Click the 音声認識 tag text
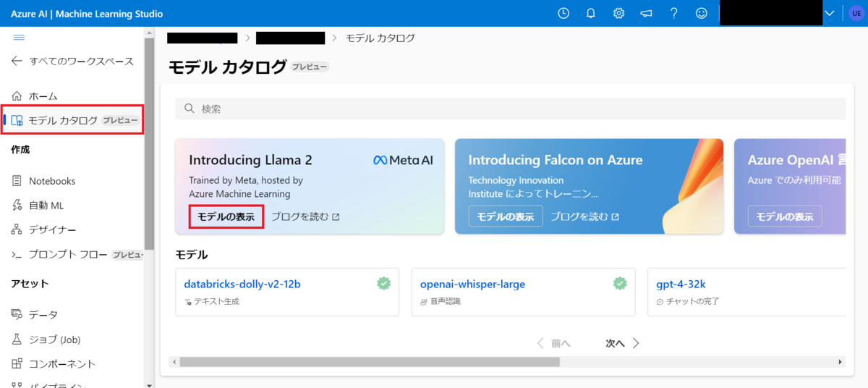Image resolution: width=868 pixels, height=388 pixels. click(x=445, y=301)
